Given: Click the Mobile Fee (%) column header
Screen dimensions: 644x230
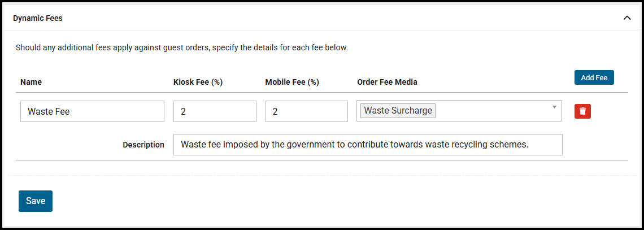Looking at the screenshot, I should pos(292,82).
